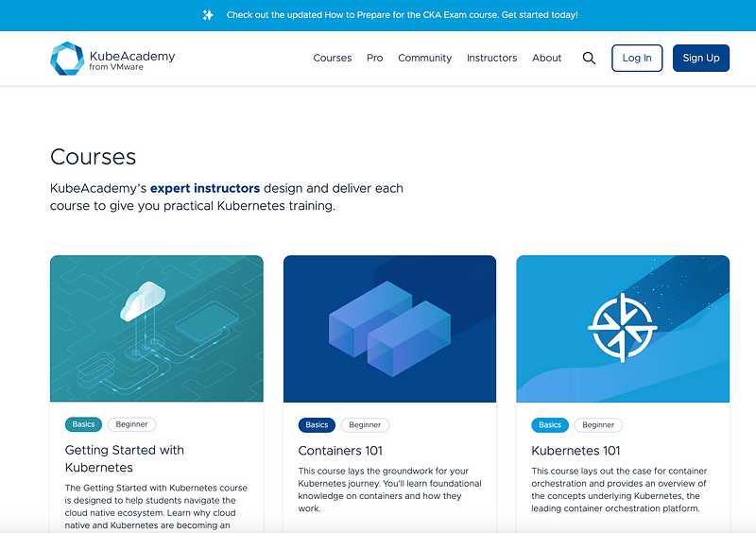Click the Log In button
Screen dimensions: 756x533
[637, 58]
